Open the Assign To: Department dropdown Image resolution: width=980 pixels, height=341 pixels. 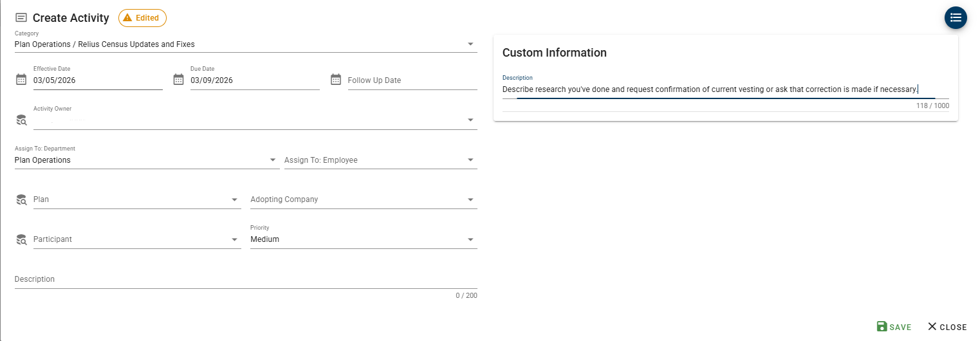pos(273,160)
